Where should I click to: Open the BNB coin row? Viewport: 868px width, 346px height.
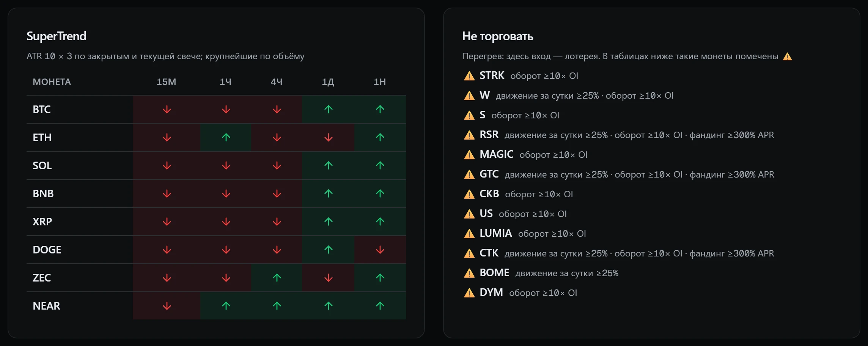point(216,193)
